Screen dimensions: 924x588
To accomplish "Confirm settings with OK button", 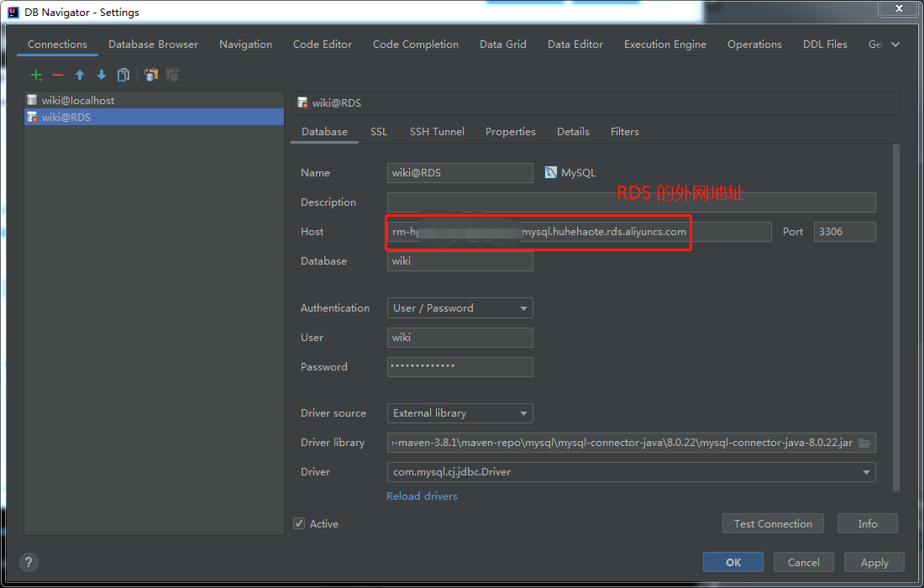I will pos(733,562).
